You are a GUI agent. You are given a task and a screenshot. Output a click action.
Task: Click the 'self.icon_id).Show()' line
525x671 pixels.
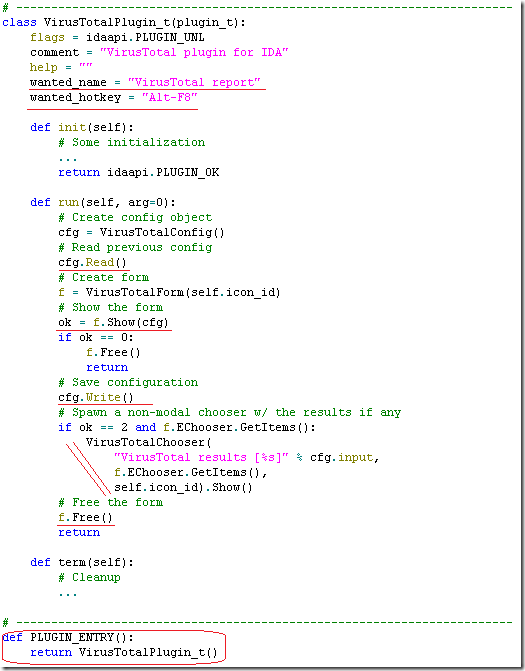pyautogui.click(x=183, y=487)
